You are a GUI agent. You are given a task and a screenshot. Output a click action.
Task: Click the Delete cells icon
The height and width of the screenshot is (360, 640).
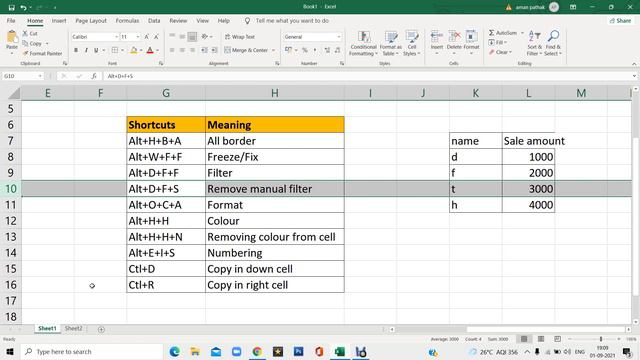point(454,37)
